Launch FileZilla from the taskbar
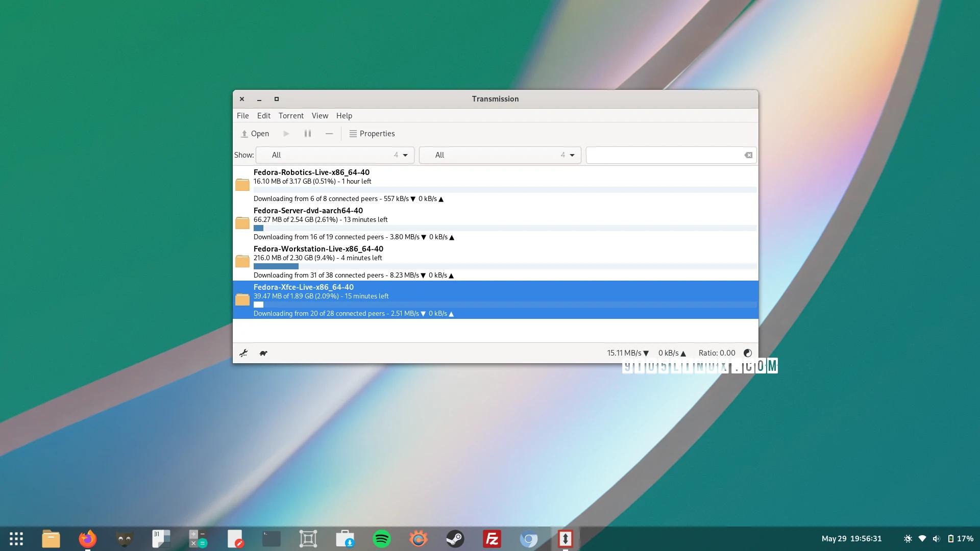This screenshot has height=551, width=980. 492,539
